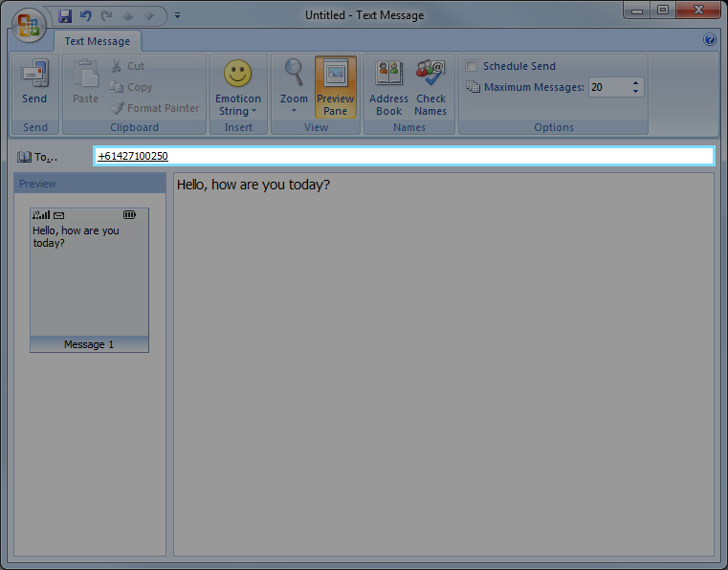This screenshot has height=570, width=728.
Task: Open the Help question mark icon
Action: tap(710, 40)
